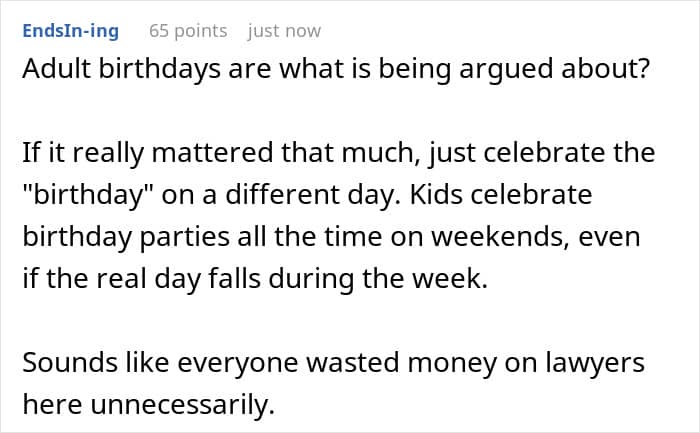Click the "just now" timestamp
This screenshot has width=700, height=433.
pyautogui.click(x=284, y=31)
